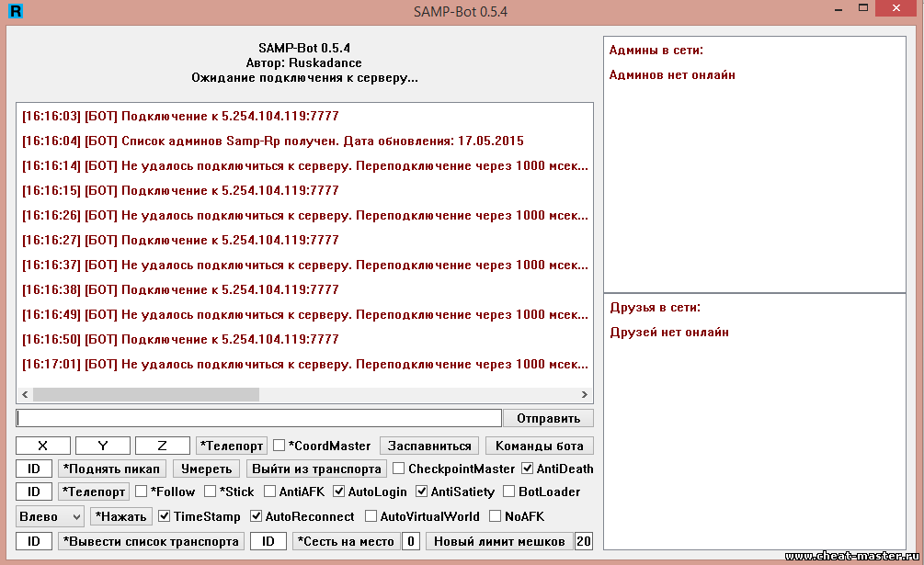Click the SAMP-Bot app icon in title bar
The height and width of the screenshot is (565, 924).
[x=16, y=11]
